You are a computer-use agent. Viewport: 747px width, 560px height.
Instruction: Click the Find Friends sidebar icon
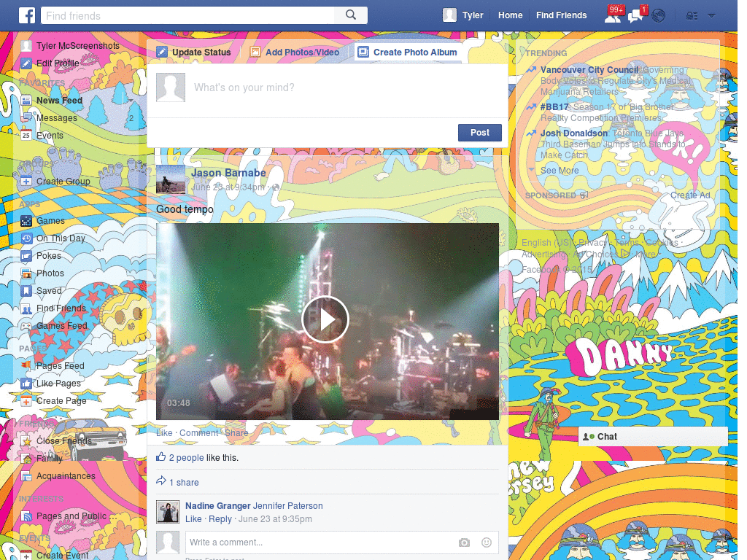26,308
